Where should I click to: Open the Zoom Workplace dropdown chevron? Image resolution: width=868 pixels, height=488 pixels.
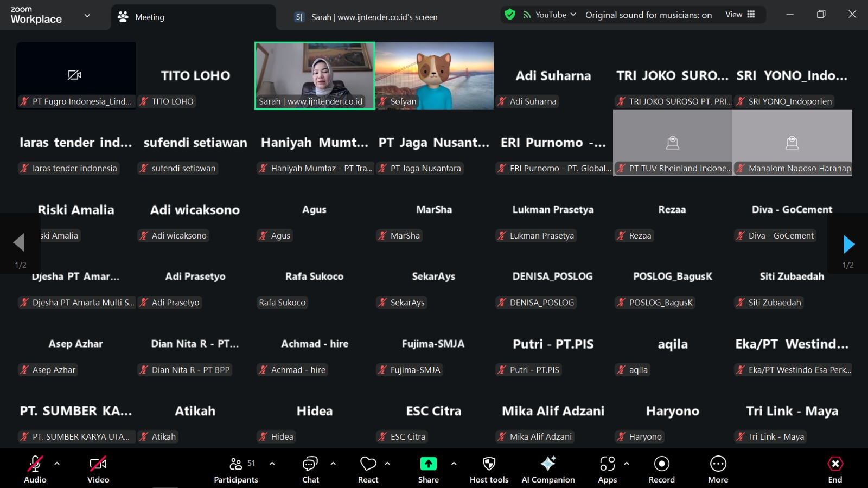tap(87, 16)
